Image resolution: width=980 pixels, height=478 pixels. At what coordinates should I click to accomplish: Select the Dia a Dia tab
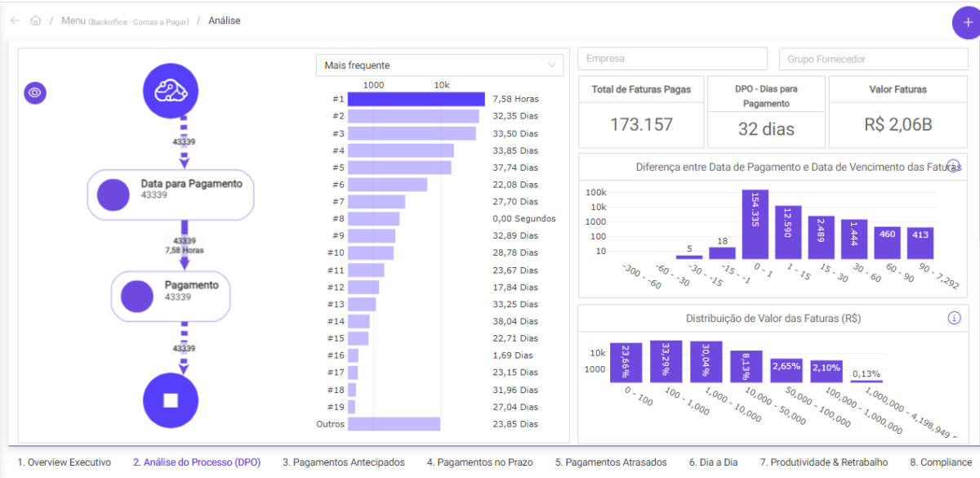pyautogui.click(x=715, y=462)
